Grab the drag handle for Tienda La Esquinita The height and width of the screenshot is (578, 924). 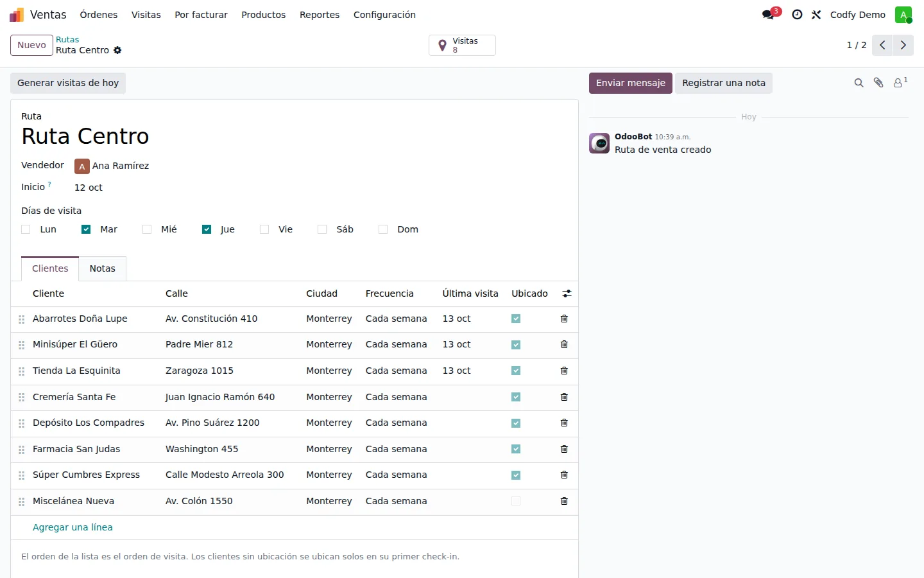(x=22, y=371)
